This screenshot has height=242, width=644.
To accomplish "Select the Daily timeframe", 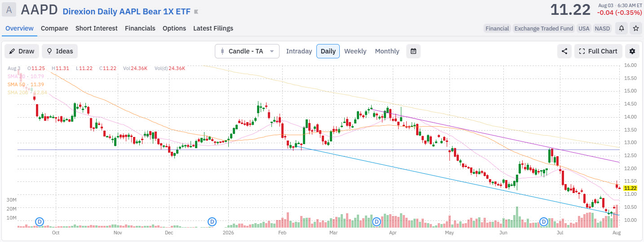I will click(x=328, y=51).
